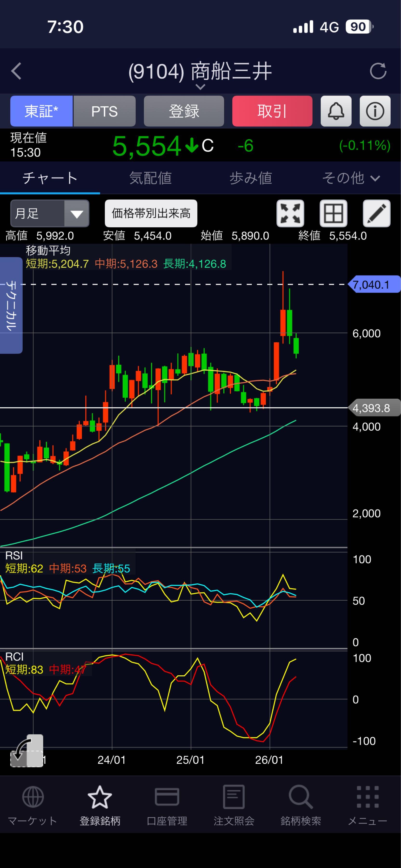Tap the chart rotate icon
The height and width of the screenshot is (868, 401).
pos(27,751)
